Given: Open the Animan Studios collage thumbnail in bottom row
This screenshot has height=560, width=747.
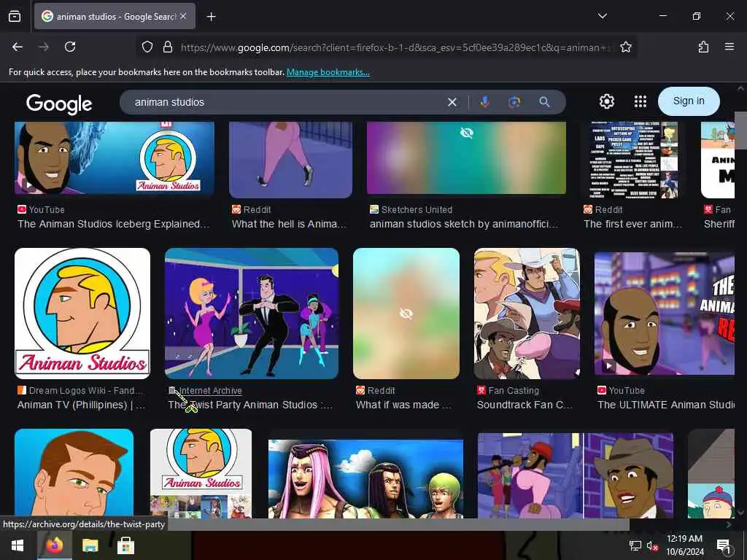Looking at the screenshot, I should click(201, 473).
